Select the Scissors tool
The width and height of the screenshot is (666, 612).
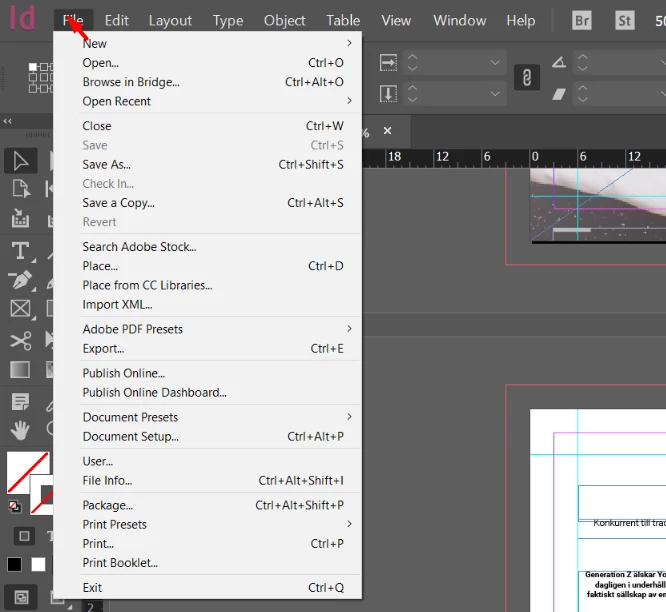pos(20,341)
